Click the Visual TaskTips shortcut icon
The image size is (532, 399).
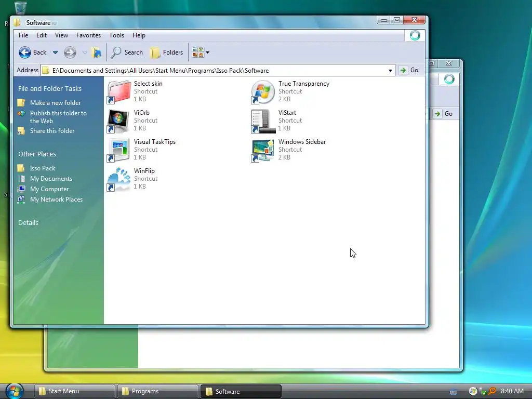[119, 150]
